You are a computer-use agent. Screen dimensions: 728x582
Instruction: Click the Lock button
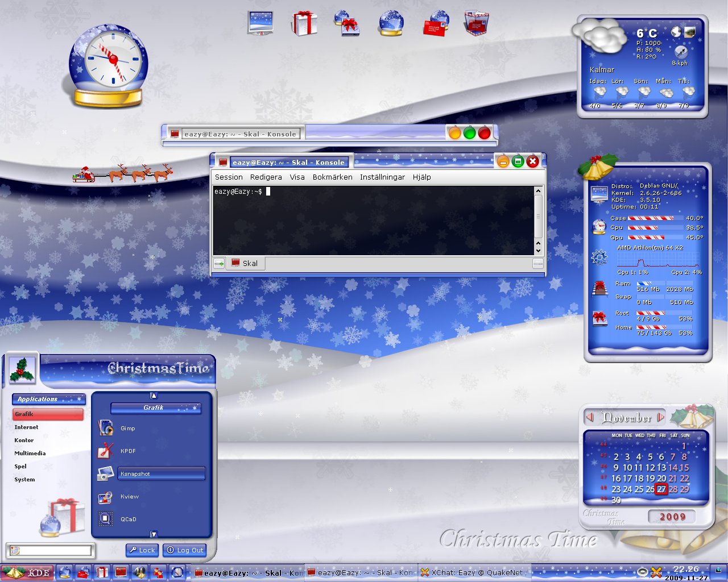point(142,550)
